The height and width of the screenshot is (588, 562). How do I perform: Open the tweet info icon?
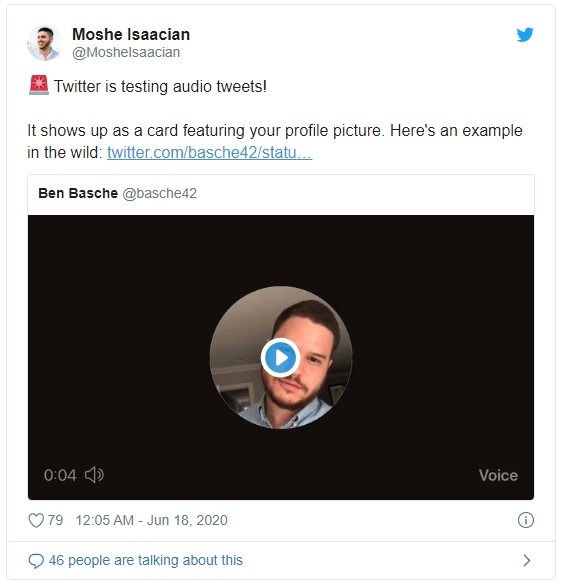[x=525, y=520]
